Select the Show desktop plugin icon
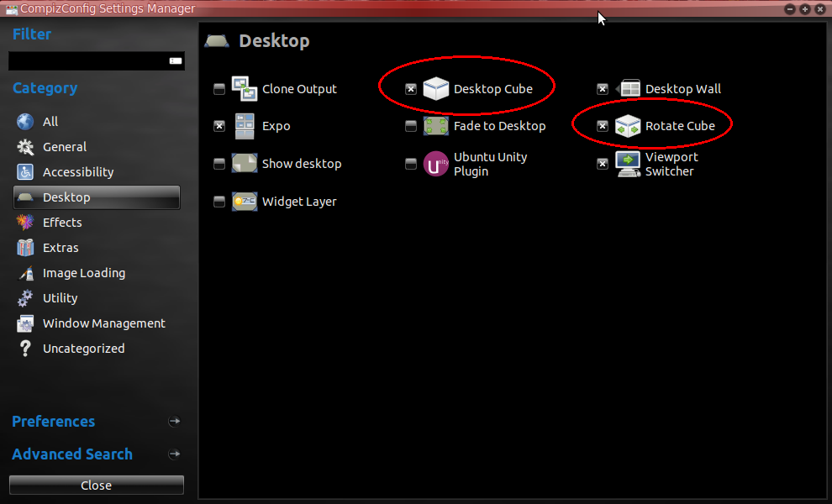Screen dimensions: 832x504 click(244, 163)
